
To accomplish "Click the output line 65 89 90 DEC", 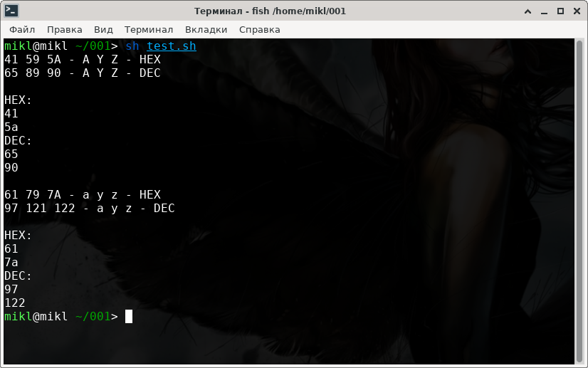I will 83,73.
